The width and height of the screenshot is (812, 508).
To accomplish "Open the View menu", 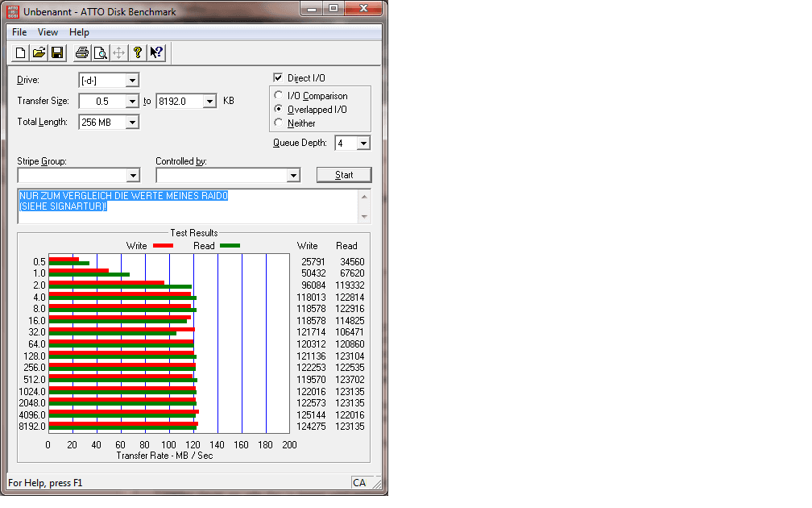I will [x=48, y=32].
